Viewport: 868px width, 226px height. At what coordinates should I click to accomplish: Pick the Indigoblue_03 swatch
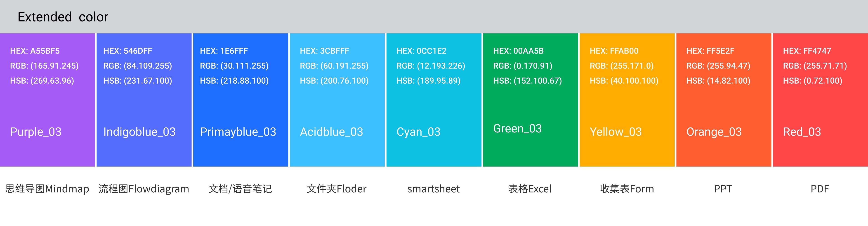click(x=144, y=100)
